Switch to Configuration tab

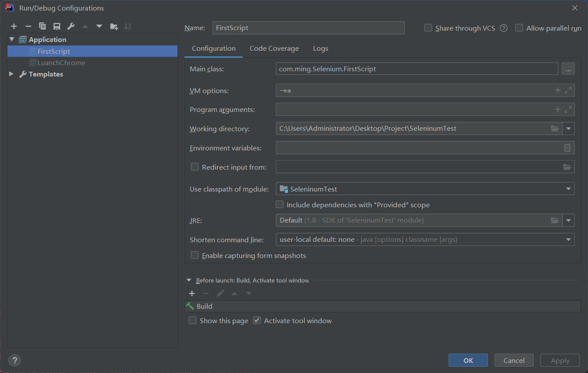click(214, 49)
